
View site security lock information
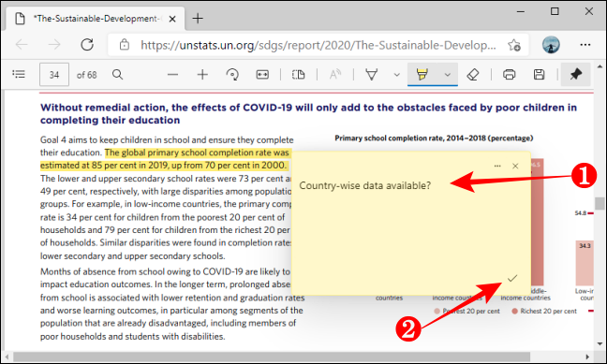pyautogui.click(x=125, y=45)
